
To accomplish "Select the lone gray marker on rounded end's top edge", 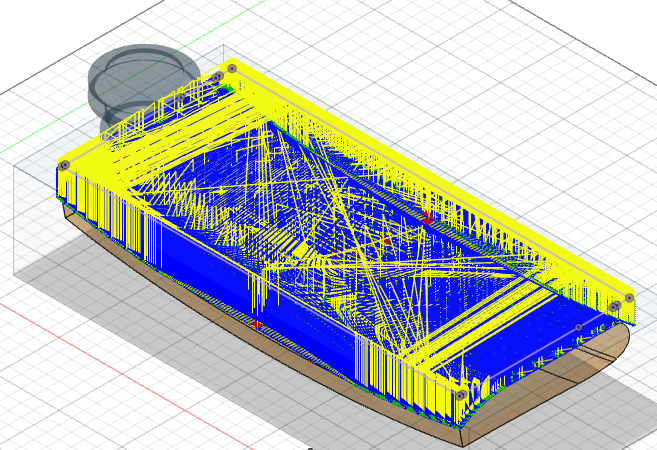I will point(578,327).
